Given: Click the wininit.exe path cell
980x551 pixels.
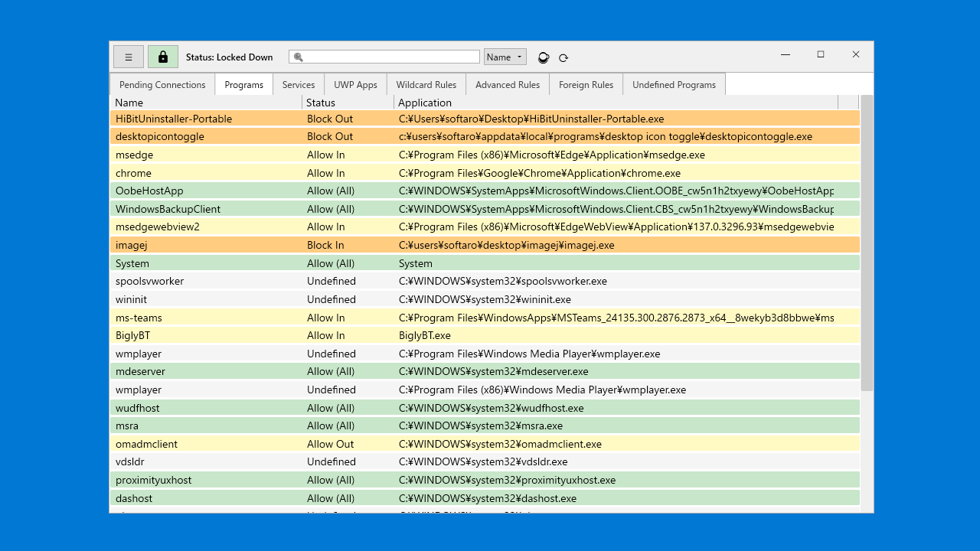Looking at the screenshot, I should pyautogui.click(x=485, y=299).
